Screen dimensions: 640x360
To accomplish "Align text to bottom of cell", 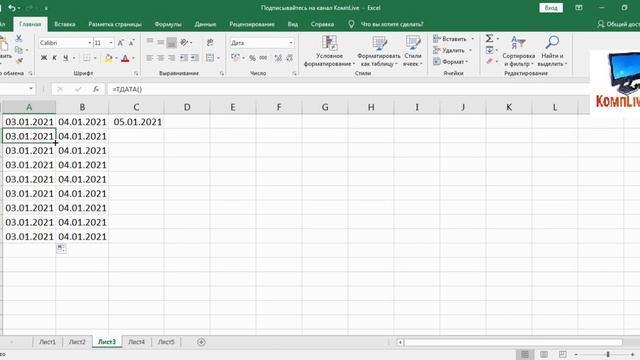I will (x=172, y=42).
